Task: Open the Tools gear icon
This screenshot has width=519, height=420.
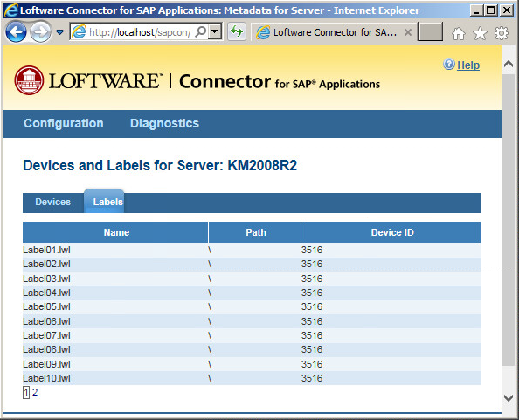Action: point(502,32)
